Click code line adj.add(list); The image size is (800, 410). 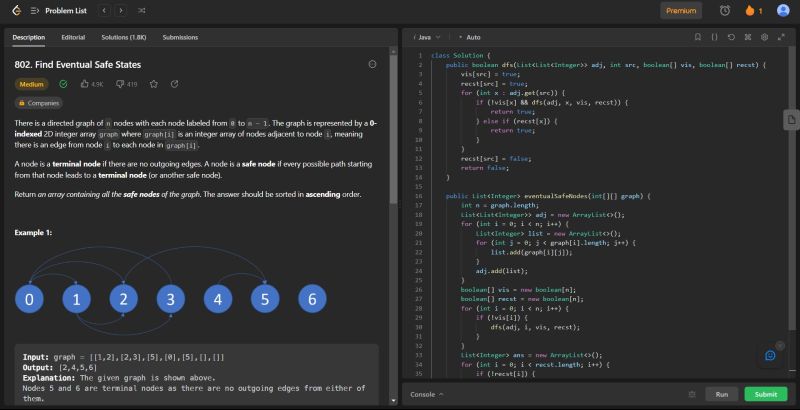point(502,271)
